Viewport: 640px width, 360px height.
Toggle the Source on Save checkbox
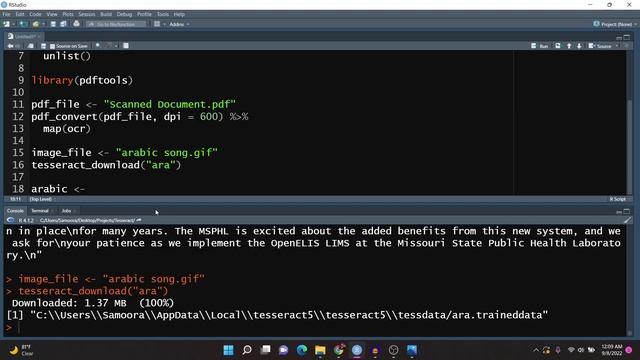click(52, 46)
